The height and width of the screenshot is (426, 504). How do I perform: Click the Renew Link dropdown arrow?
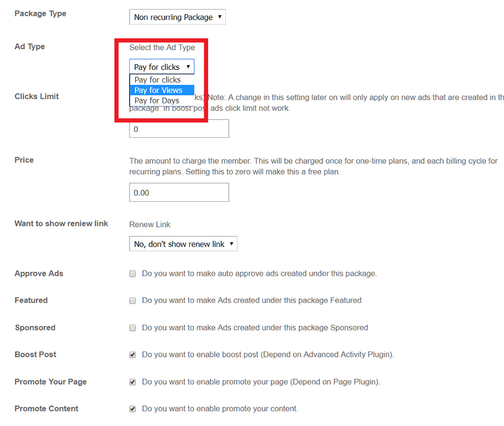tap(232, 244)
